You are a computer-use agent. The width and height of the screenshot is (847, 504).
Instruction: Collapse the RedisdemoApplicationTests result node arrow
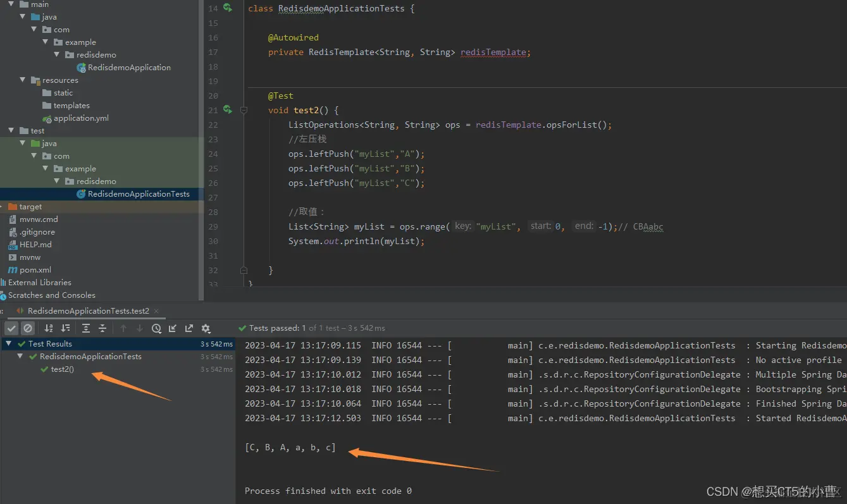[22, 357]
